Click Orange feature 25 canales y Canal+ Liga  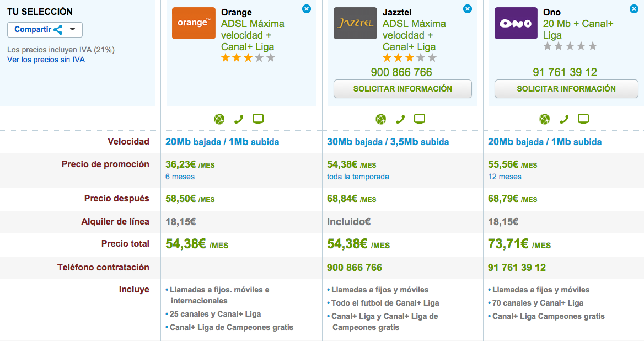click(x=215, y=315)
